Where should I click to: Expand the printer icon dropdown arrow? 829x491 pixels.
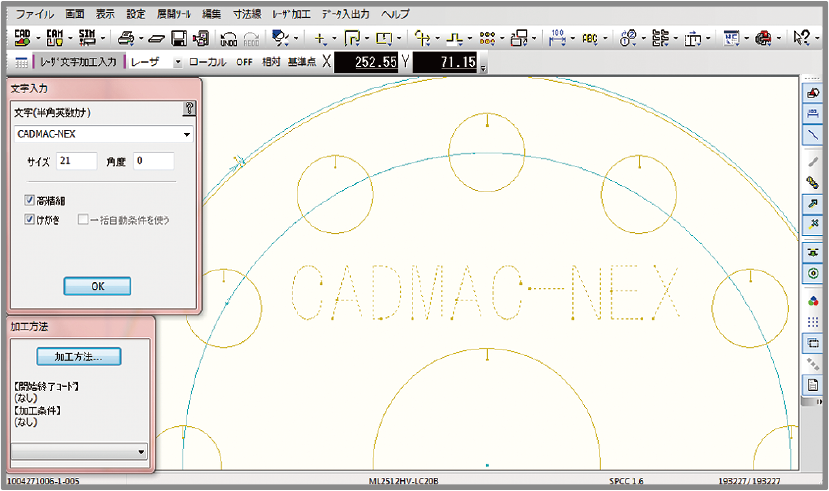(141, 39)
